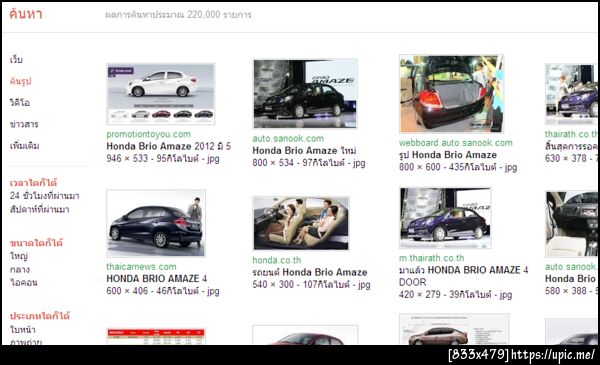Screen dimensions: 600x365
Task: Click the ประเภทใดก็ได้ any type heading
Action: [x=40, y=316]
